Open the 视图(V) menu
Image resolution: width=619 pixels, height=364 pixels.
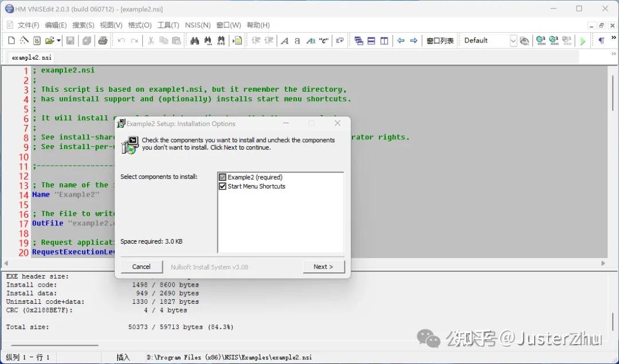111,25
